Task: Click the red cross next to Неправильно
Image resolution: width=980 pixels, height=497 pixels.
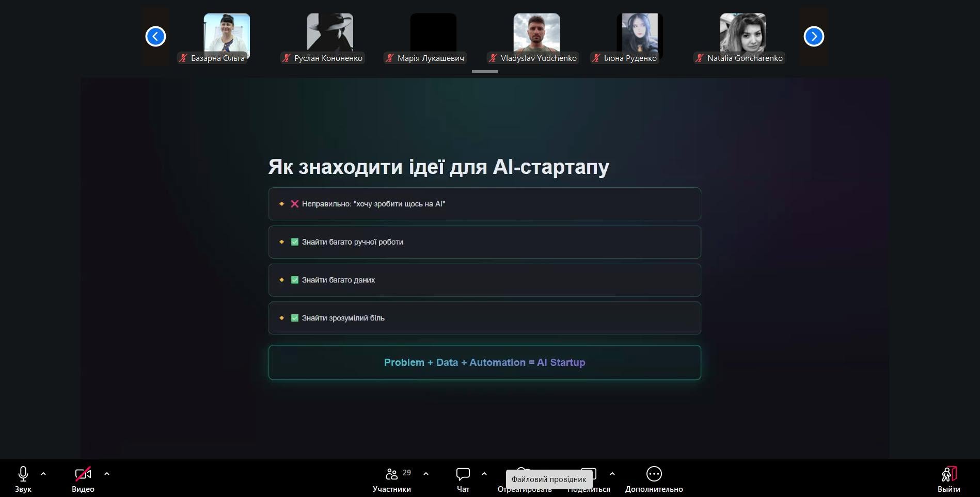Action: 295,204
